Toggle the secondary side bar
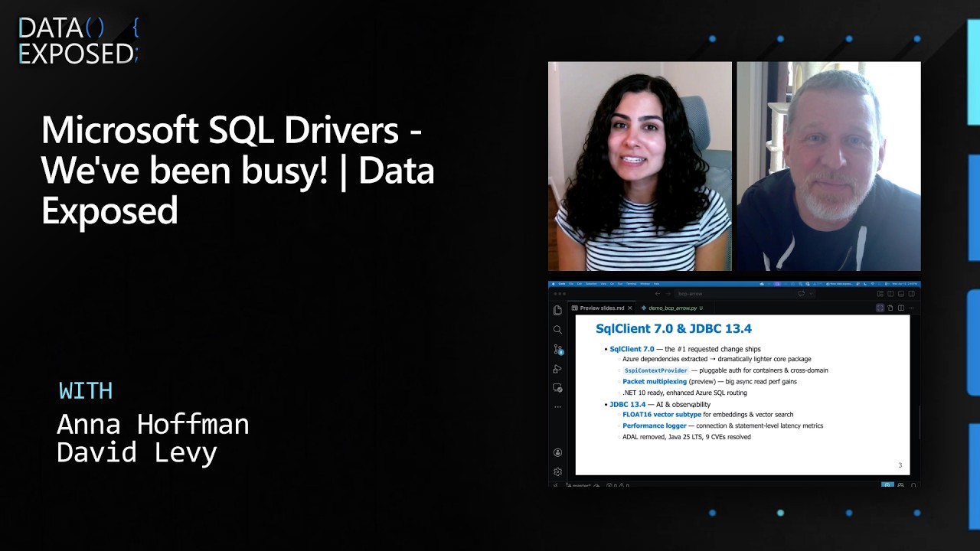The image size is (980, 551). pyautogui.click(x=911, y=294)
